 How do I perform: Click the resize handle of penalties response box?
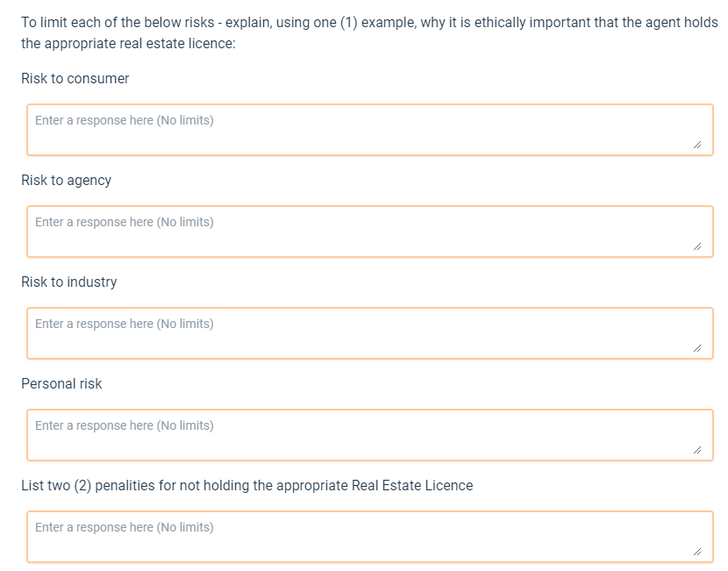pos(697,552)
